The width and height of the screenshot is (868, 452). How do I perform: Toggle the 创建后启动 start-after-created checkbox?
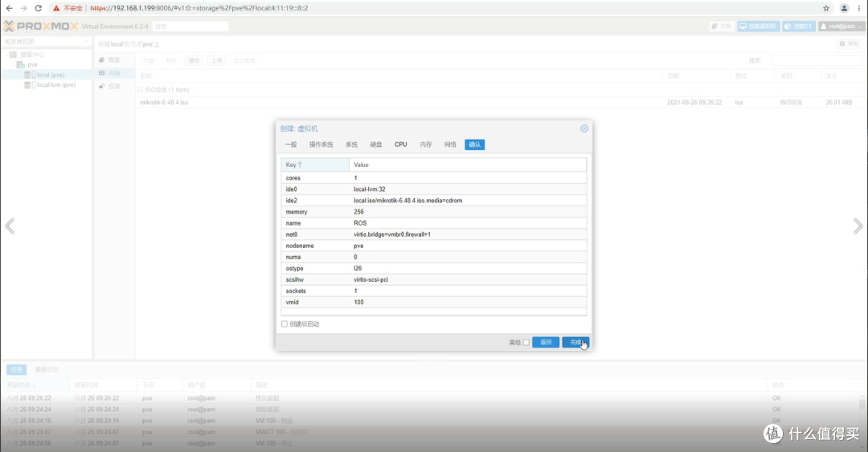tap(285, 324)
